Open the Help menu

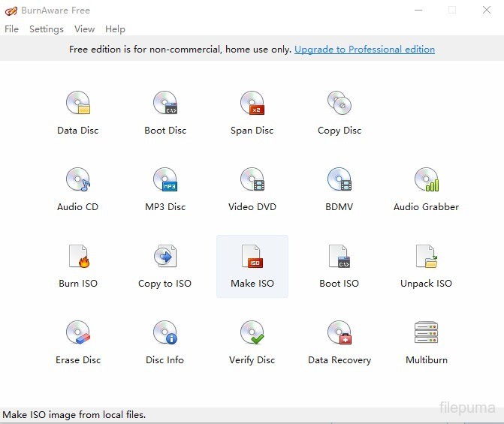point(115,29)
